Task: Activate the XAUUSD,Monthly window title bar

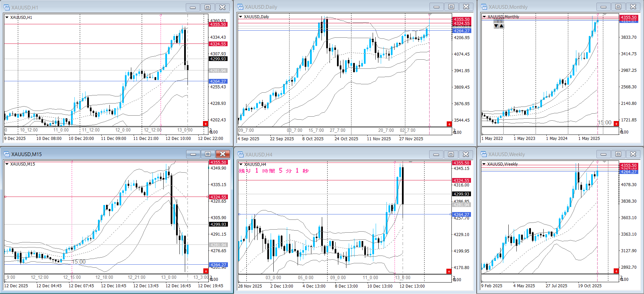Action: (539, 7)
